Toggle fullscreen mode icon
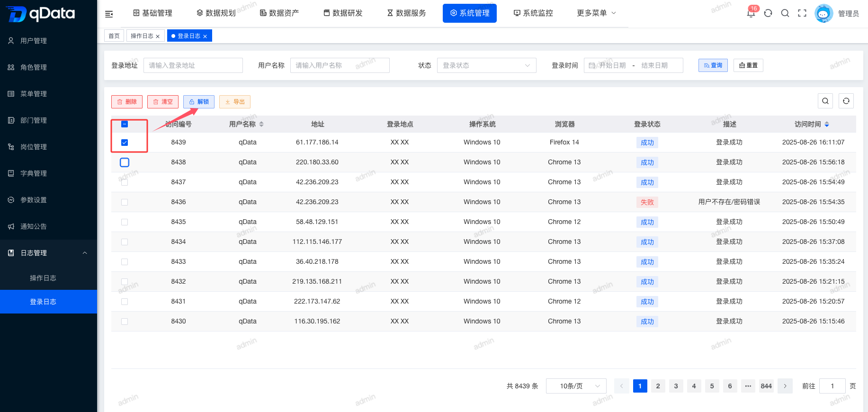The width and height of the screenshot is (868, 412). pos(802,13)
